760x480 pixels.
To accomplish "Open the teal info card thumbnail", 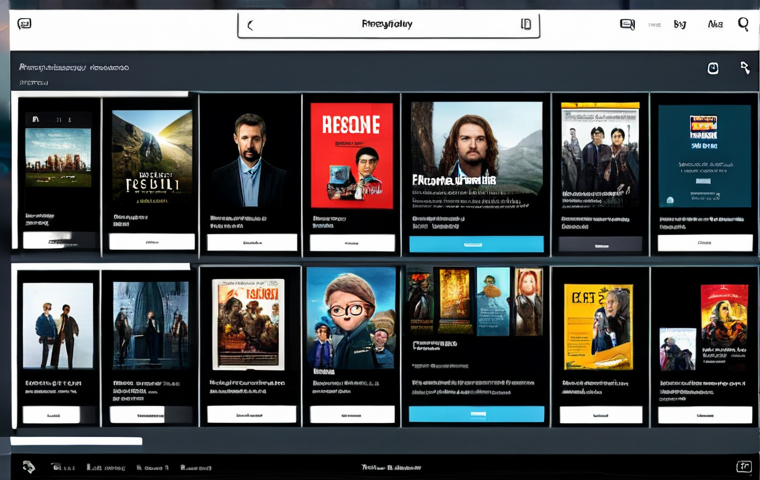I will click(x=704, y=156).
